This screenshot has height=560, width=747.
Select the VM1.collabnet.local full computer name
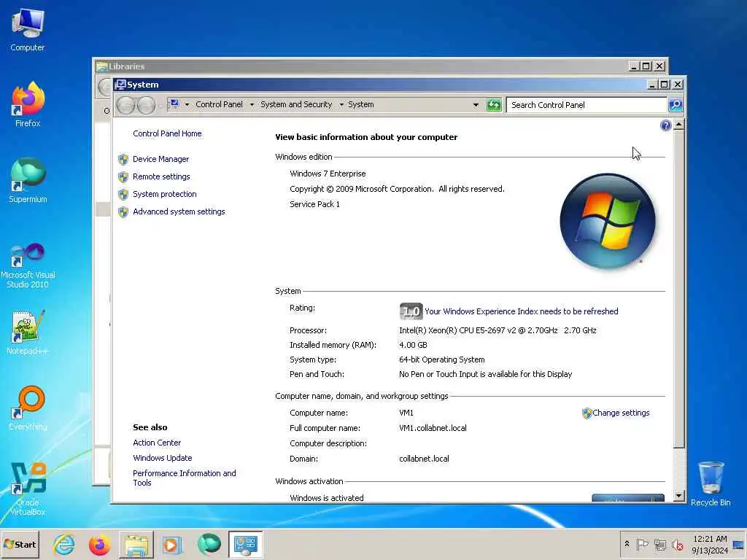[x=433, y=428]
